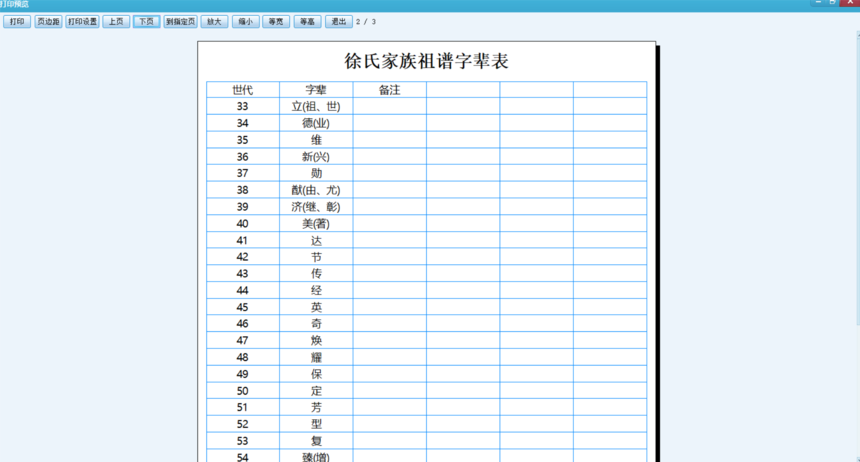Click generation cell 42
860x462 pixels.
coord(242,257)
